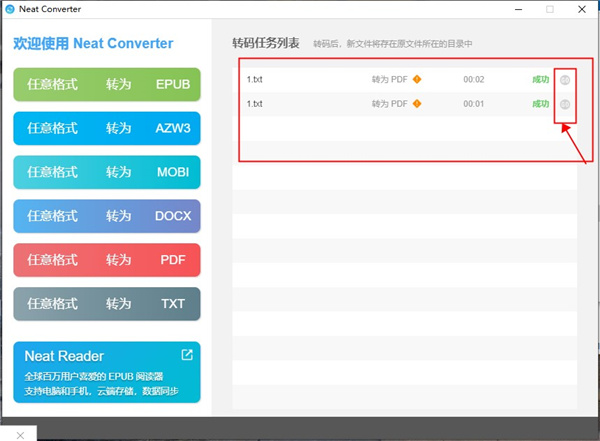Select the 1.txt file name in the 00:02 row
Viewport: 600px width, 441px height.
254,79
